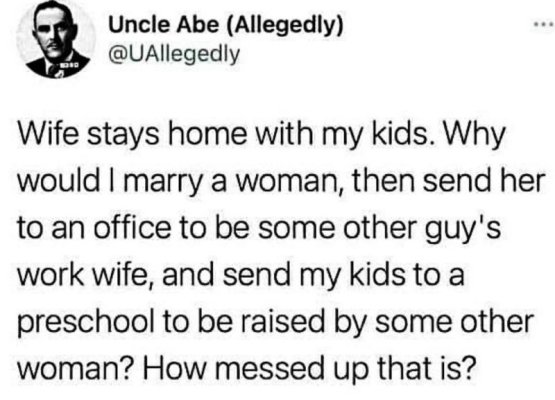Open Uncle Abe's profile picture
Viewport: 555px width, 400px height.
coord(56,39)
